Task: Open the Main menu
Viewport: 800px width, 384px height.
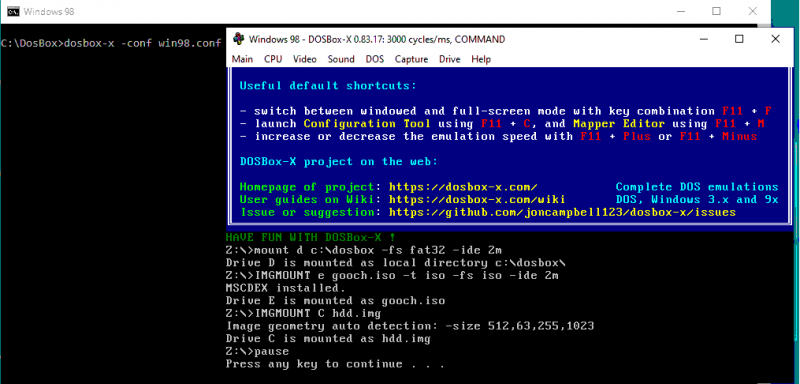Action: (242, 59)
